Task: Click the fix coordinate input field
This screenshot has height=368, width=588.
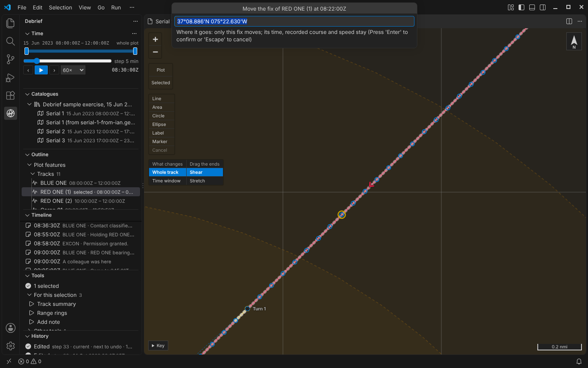Action: (294, 21)
